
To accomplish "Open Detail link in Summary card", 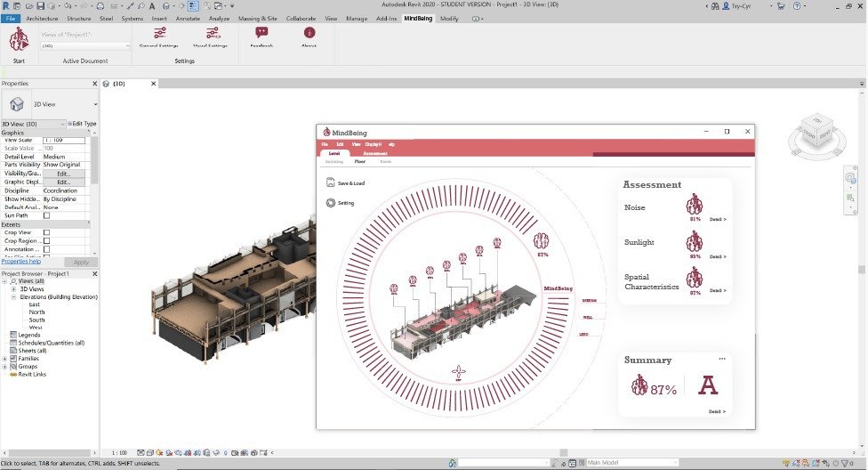I will point(717,412).
